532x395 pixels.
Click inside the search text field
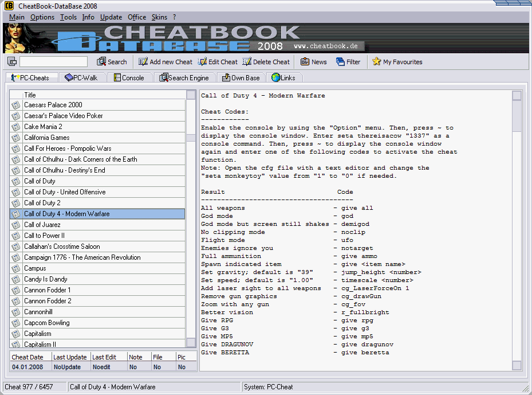53,61
